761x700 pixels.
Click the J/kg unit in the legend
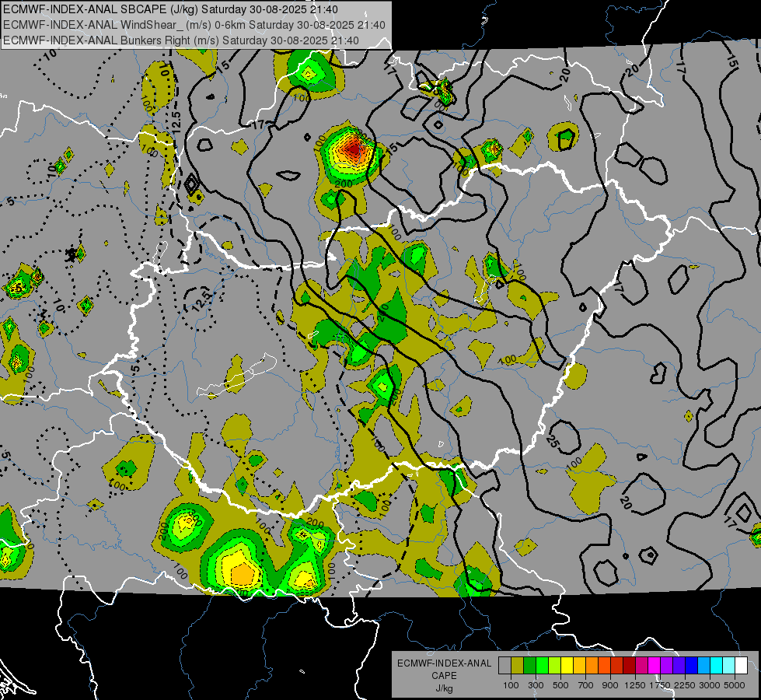pos(444,688)
